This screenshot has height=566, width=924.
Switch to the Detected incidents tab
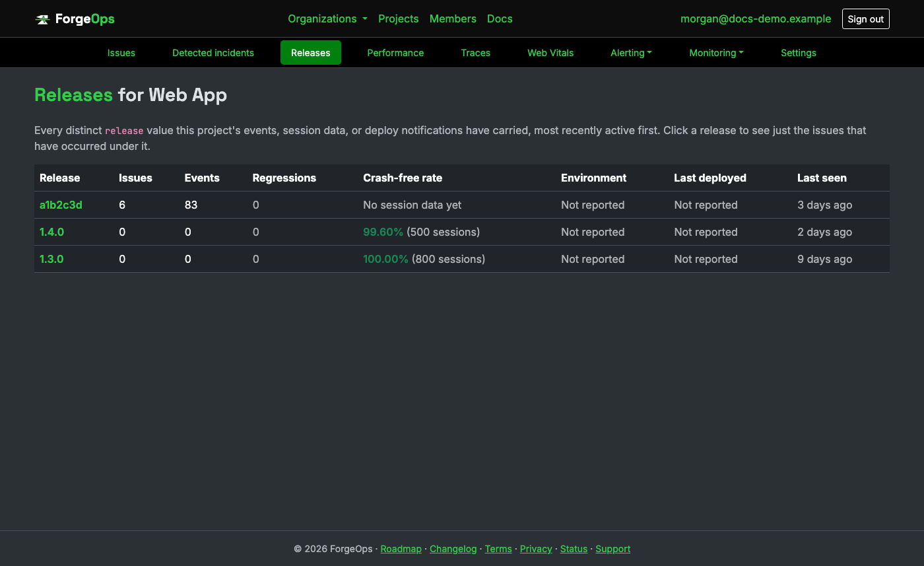213,53
